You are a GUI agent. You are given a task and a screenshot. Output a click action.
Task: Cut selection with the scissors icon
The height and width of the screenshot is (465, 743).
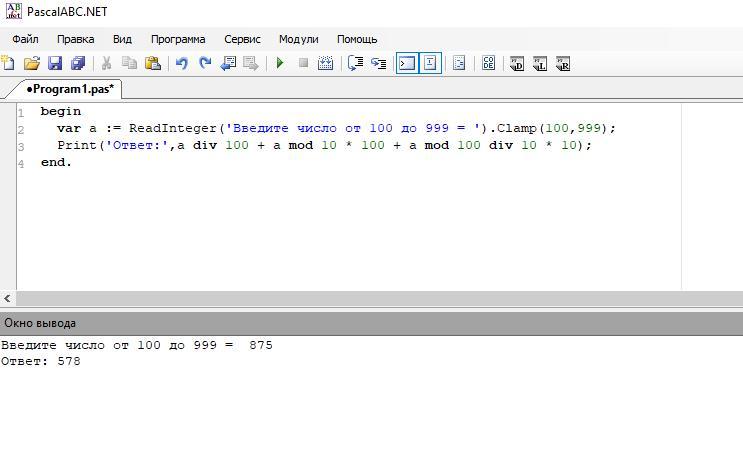(x=107, y=63)
